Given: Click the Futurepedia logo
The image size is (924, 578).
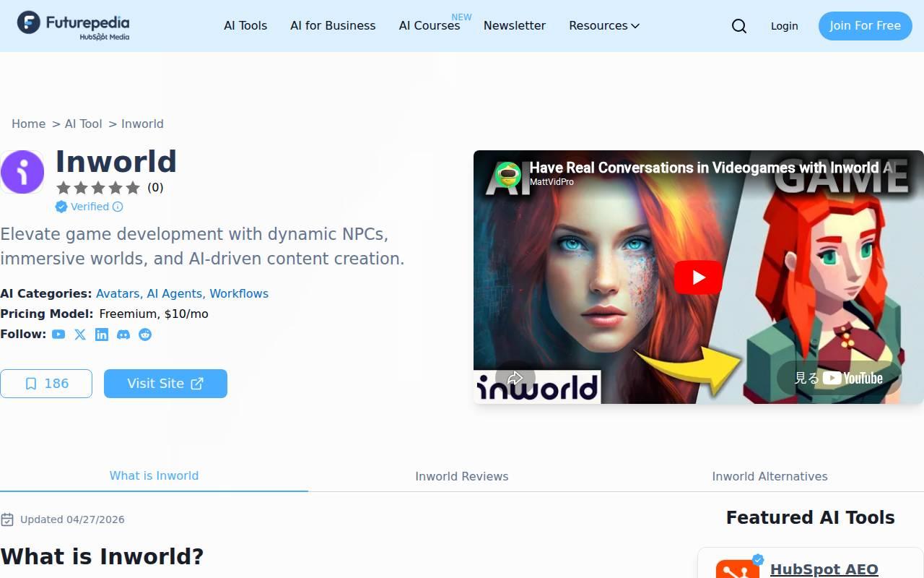Looking at the screenshot, I should [x=74, y=26].
